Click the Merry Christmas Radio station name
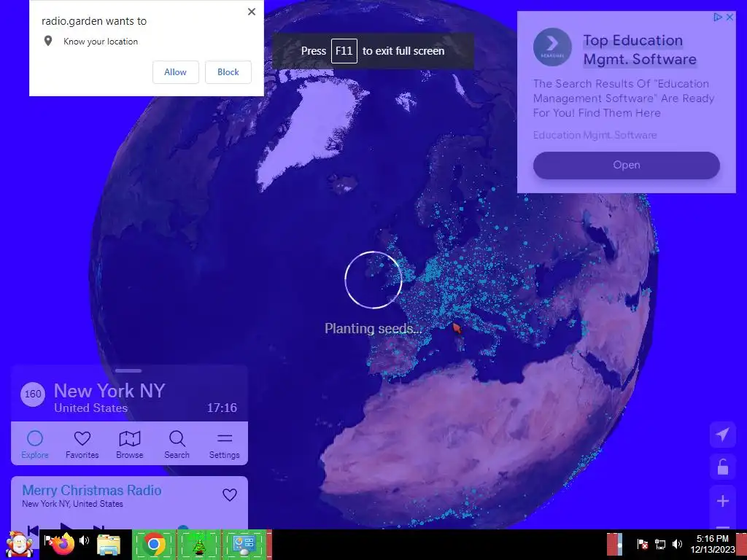The height and width of the screenshot is (560, 747). [x=91, y=491]
